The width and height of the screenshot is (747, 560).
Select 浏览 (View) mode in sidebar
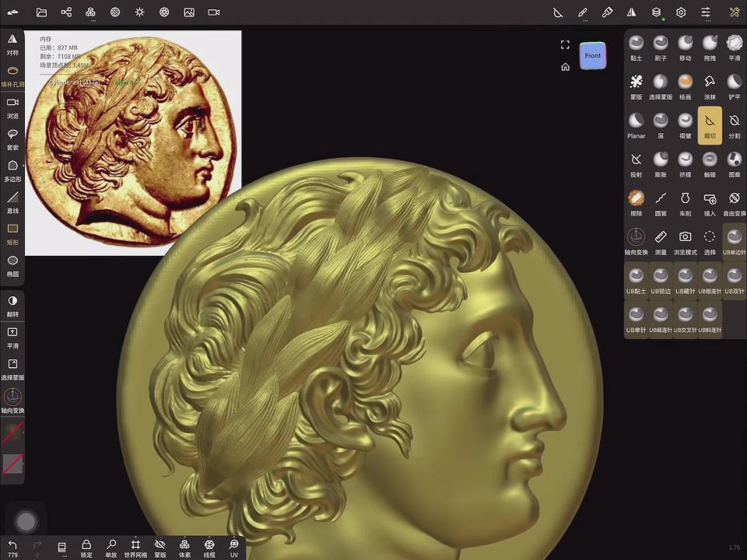(12, 107)
